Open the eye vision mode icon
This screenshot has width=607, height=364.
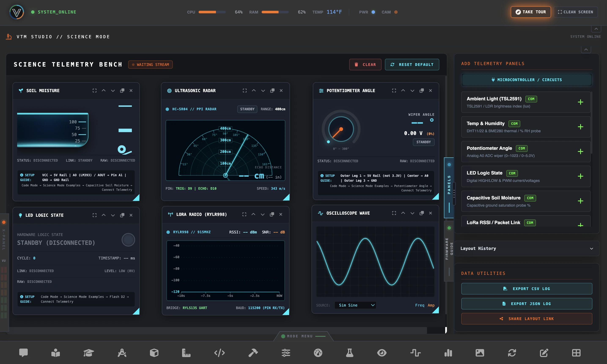tap(382, 353)
